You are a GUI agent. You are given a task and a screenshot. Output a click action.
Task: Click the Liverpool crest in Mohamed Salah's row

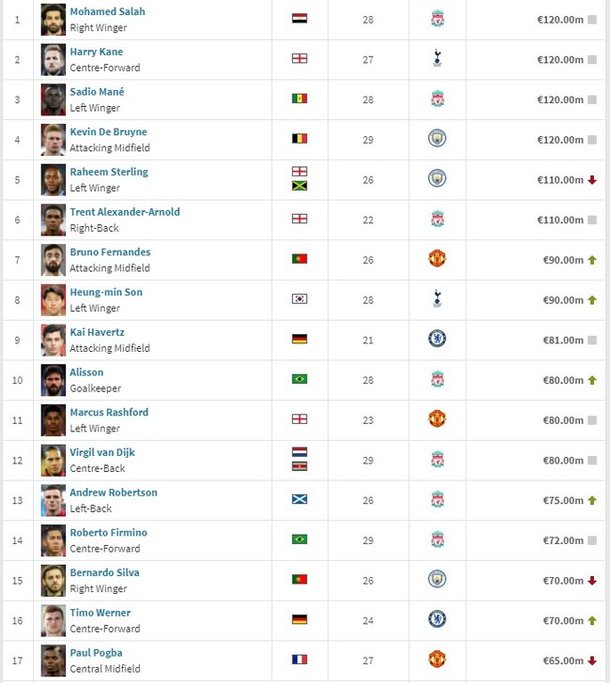437,19
